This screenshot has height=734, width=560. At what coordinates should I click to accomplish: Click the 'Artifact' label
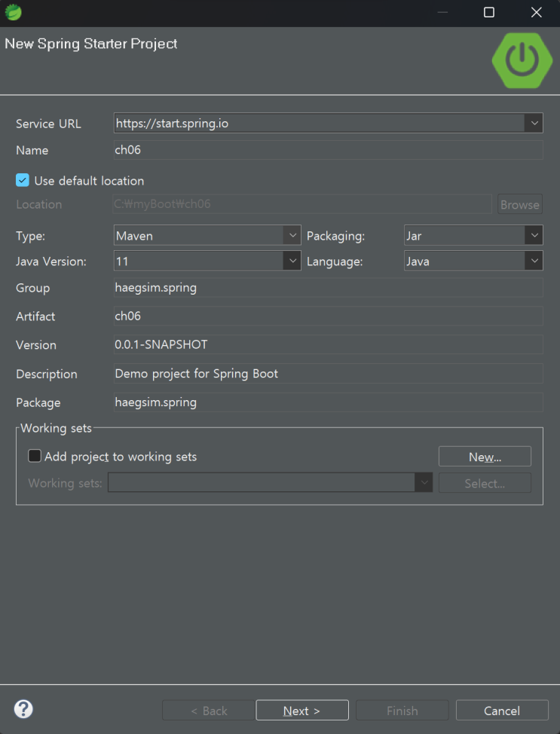click(35, 317)
